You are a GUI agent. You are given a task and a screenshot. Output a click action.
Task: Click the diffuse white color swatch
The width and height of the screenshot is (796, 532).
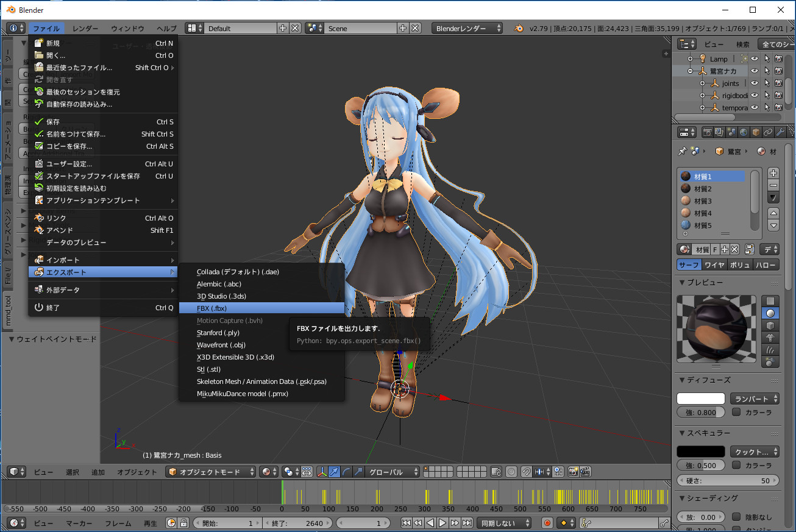click(700, 399)
